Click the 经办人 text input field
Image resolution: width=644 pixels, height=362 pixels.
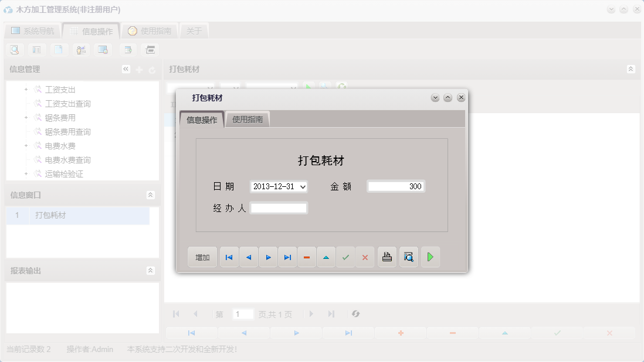(x=279, y=207)
